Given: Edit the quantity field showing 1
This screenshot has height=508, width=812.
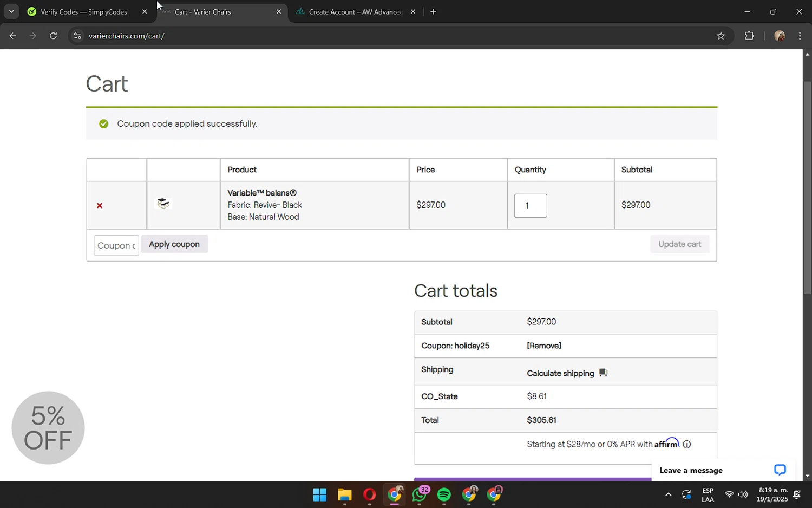Looking at the screenshot, I should [531, 206].
